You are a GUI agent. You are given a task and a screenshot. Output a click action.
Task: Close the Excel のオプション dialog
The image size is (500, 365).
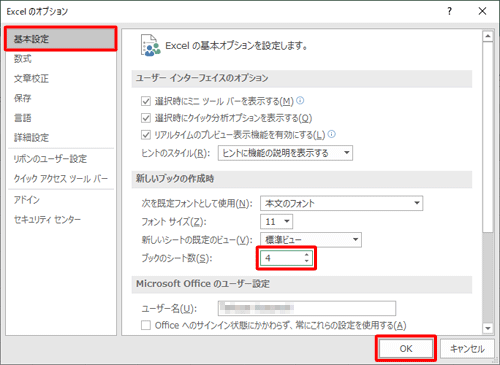482,11
